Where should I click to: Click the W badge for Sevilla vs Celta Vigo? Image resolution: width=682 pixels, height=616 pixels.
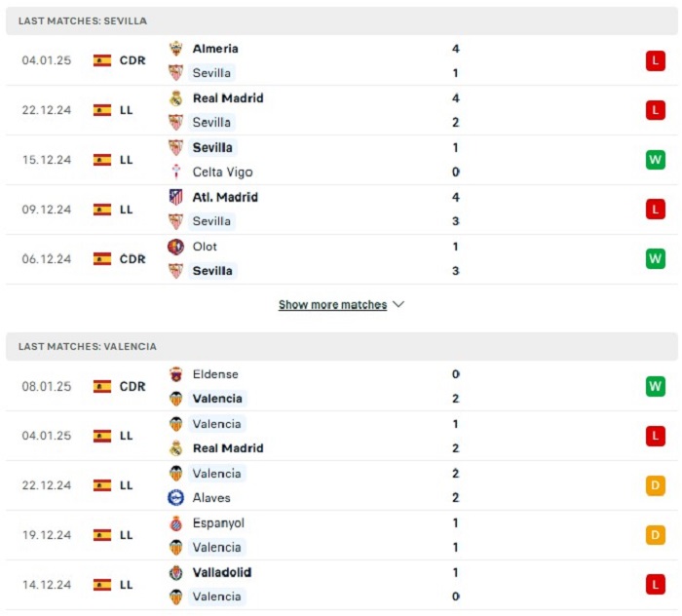(655, 160)
